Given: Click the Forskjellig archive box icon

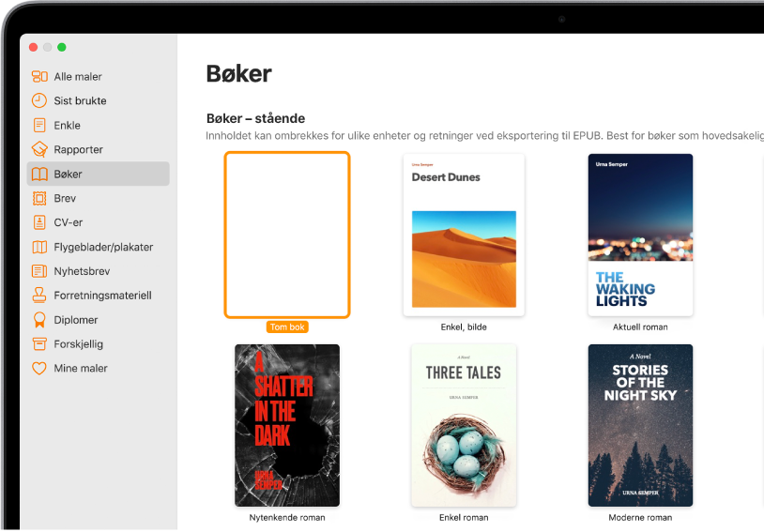Looking at the screenshot, I should point(39,344).
